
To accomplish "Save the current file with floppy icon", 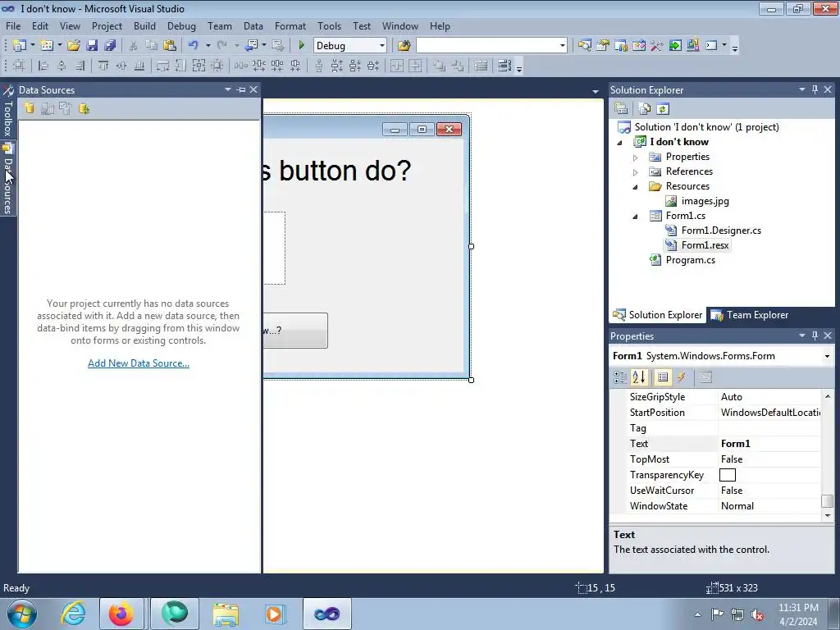I will (x=92, y=46).
